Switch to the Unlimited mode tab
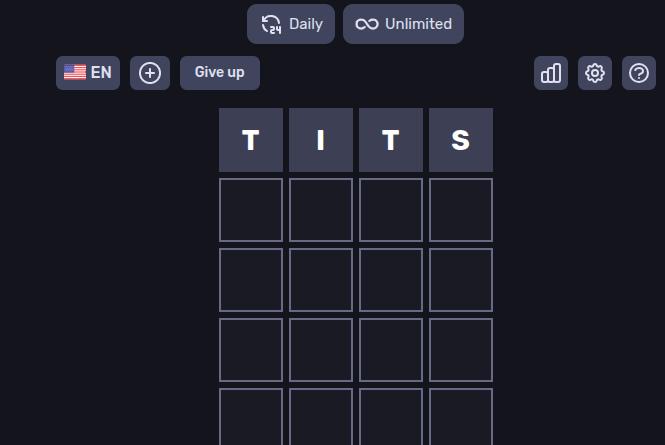 [403, 24]
